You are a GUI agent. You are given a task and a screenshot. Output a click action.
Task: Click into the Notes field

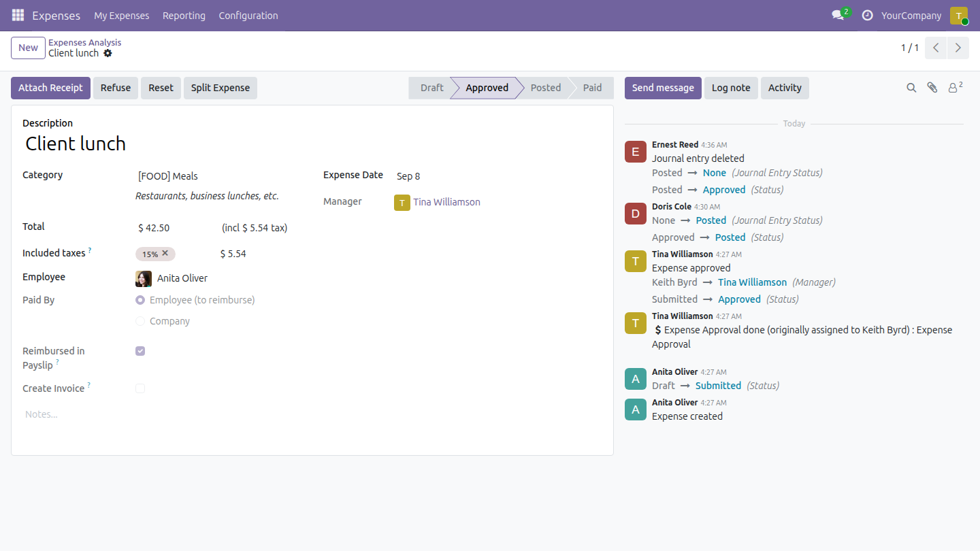click(312, 414)
